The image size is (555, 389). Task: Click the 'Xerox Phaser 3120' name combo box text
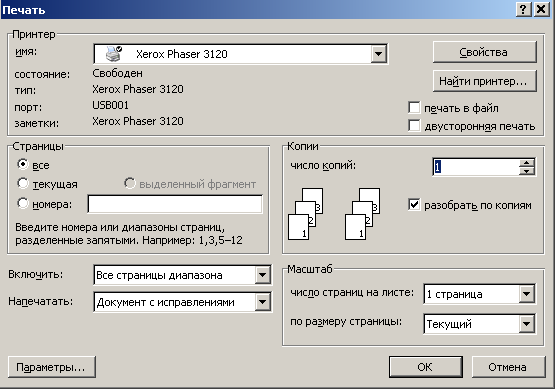coord(182,54)
